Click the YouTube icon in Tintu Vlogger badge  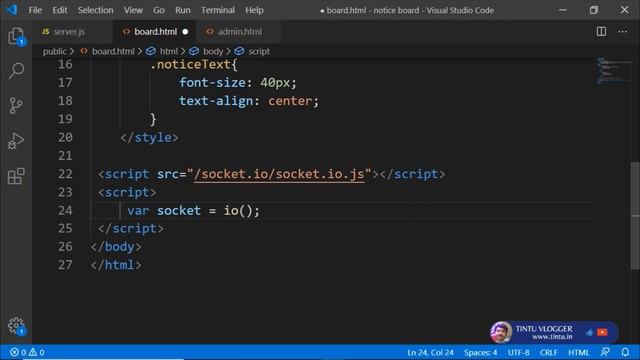click(602, 332)
